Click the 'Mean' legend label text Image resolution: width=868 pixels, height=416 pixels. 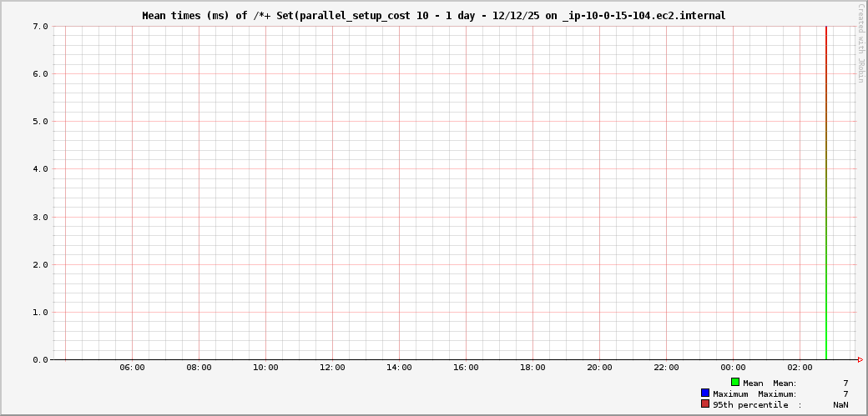[753, 383]
